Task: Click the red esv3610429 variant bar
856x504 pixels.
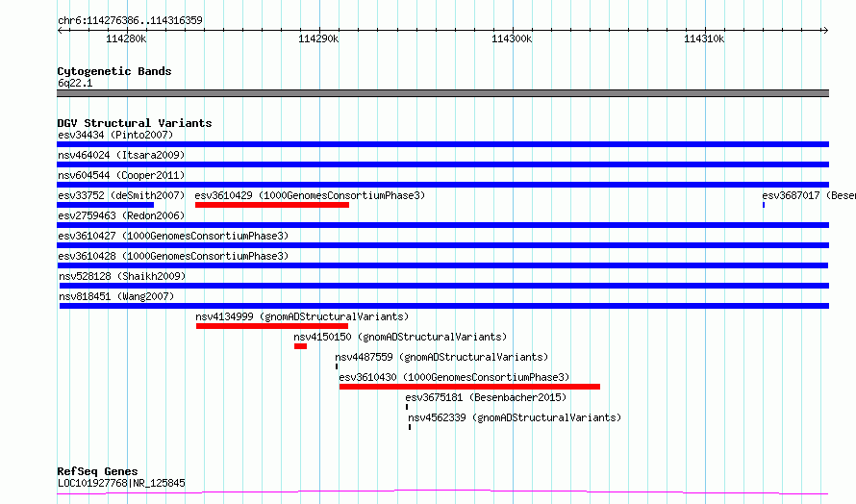Action: 272,205
